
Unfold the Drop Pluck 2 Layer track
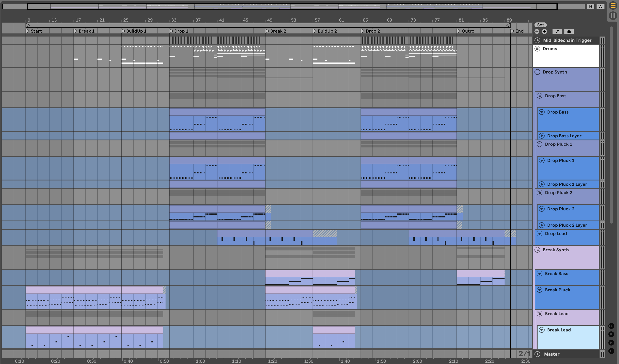542,225
